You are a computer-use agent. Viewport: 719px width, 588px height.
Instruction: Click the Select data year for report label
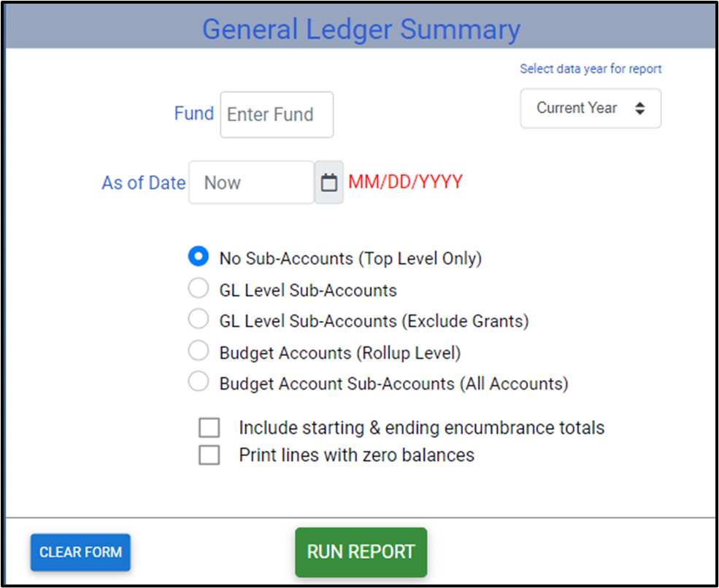click(591, 69)
